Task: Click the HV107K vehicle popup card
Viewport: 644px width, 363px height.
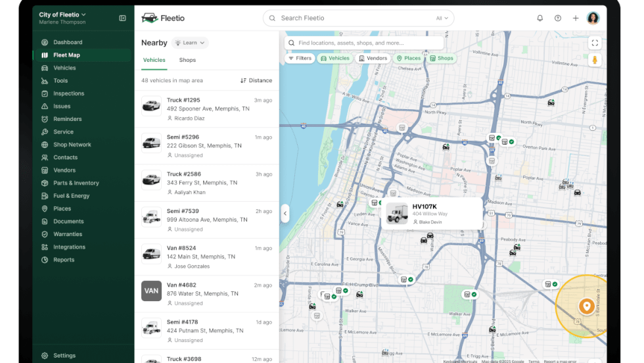Action: pyautogui.click(x=432, y=214)
